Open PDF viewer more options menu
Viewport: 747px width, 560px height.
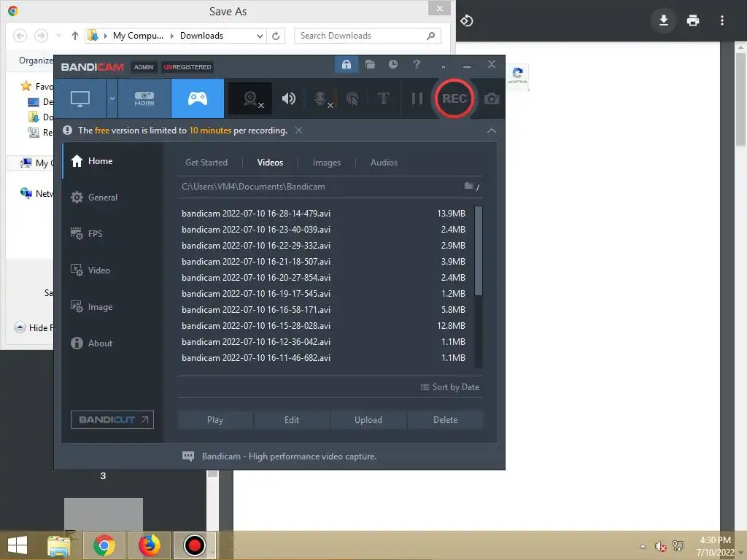click(x=722, y=20)
